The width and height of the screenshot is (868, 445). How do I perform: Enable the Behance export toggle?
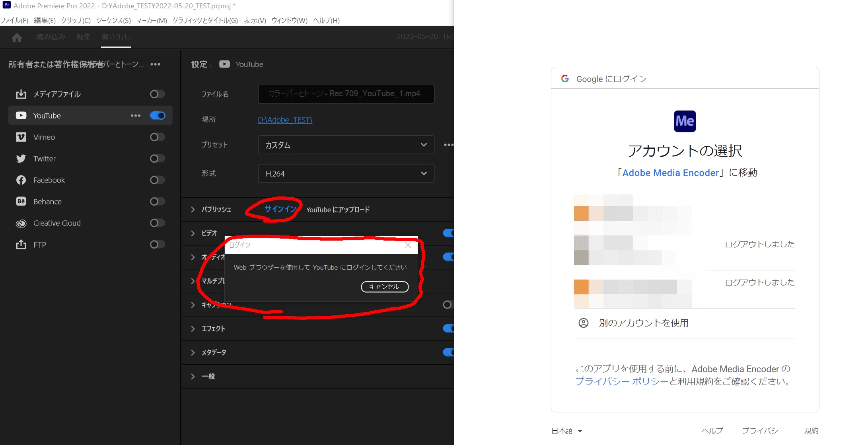[157, 202]
